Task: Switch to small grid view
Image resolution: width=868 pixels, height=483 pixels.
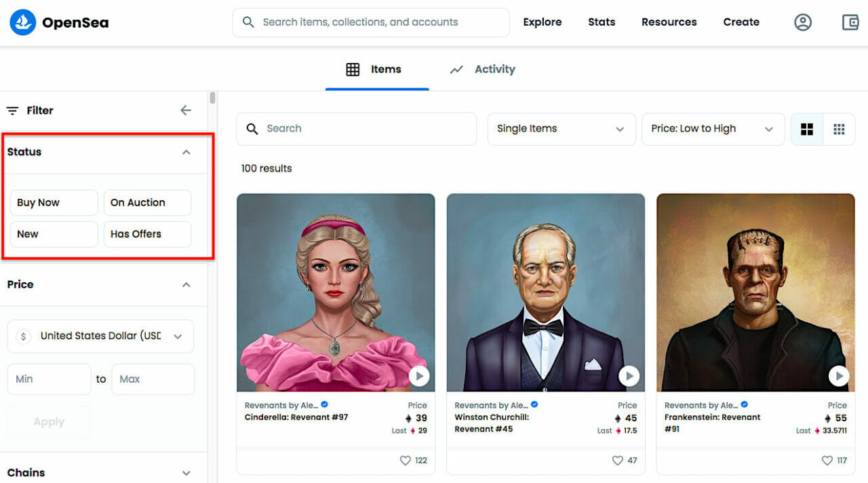Action: click(x=839, y=129)
